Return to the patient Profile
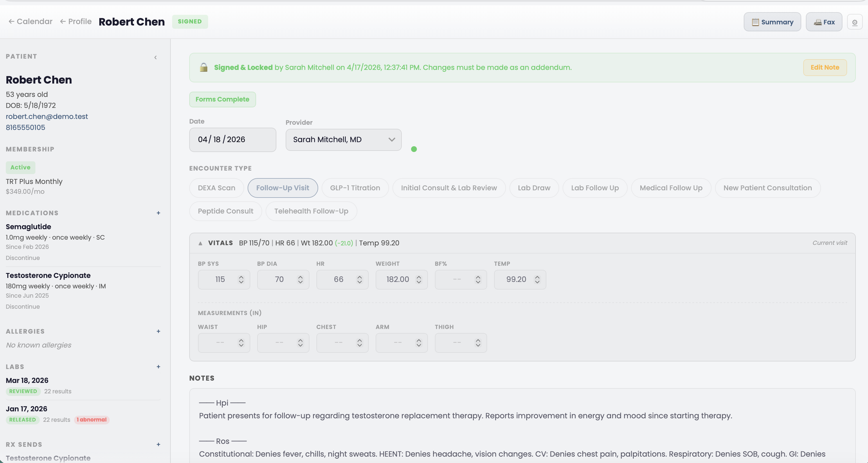 pyautogui.click(x=75, y=21)
